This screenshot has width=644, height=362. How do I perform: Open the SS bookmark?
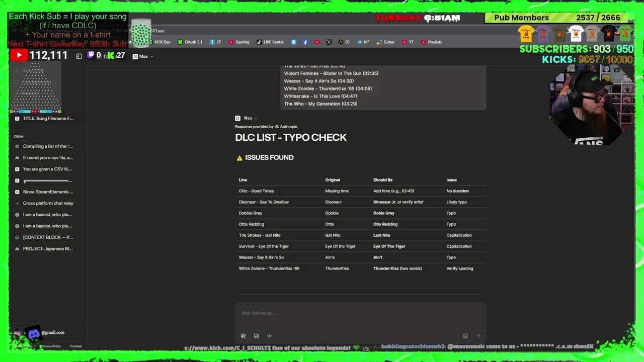[x=344, y=42]
